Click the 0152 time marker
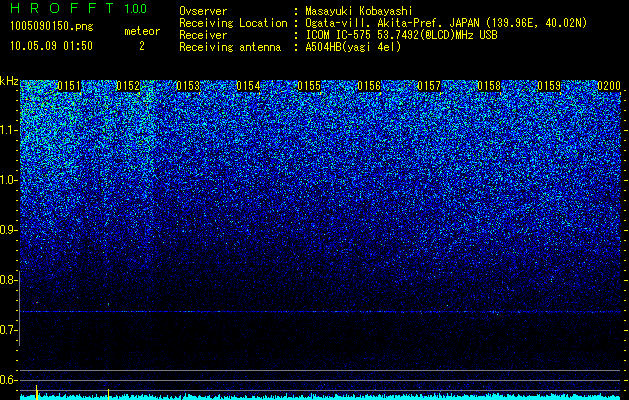The image size is (629, 400). pos(128,86)
